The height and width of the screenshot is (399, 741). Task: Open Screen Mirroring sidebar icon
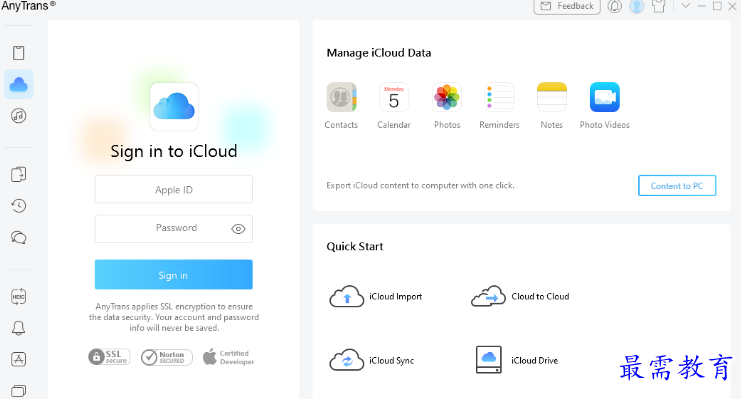pos(18,390)
